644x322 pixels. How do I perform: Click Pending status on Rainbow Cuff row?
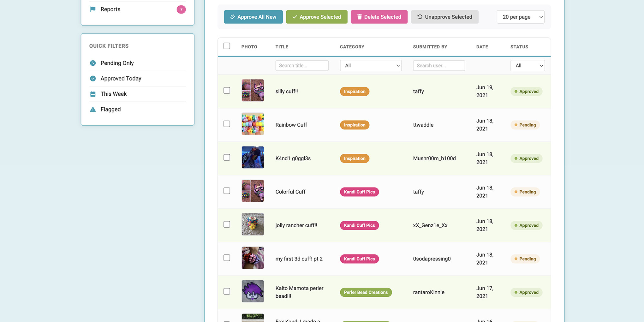point(525,125)
